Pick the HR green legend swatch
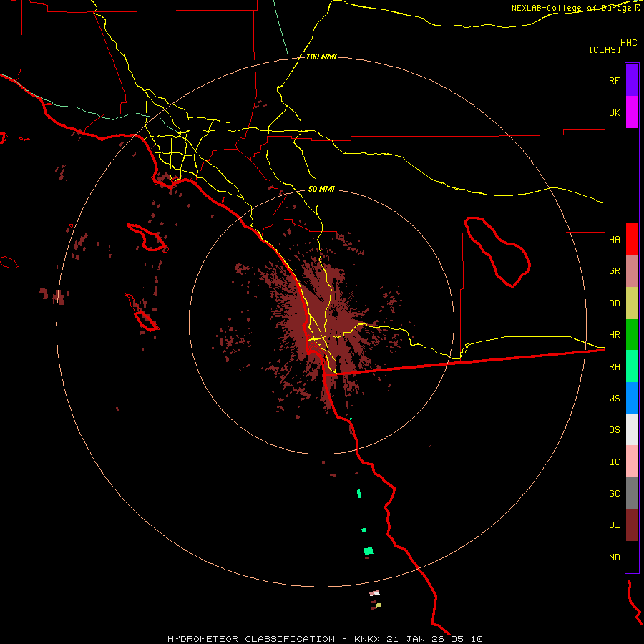This screenshot has height=644, width=644. pyautogui.click(x=632, y=335)
